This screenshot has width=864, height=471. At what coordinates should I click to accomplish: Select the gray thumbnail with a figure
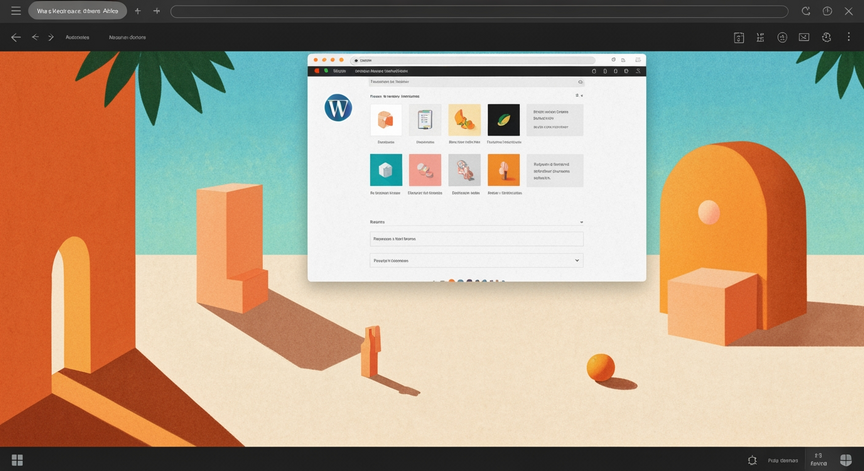tap(465, 170)
